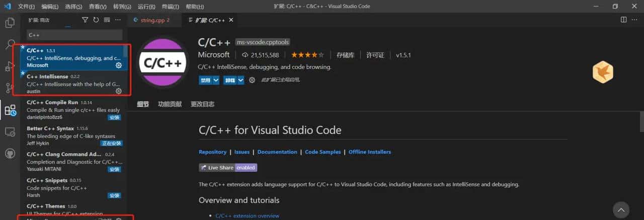Open Run and Debug view
Image resolution: width=644 pixels, height=220 pixels.
(x=10, y=66)
